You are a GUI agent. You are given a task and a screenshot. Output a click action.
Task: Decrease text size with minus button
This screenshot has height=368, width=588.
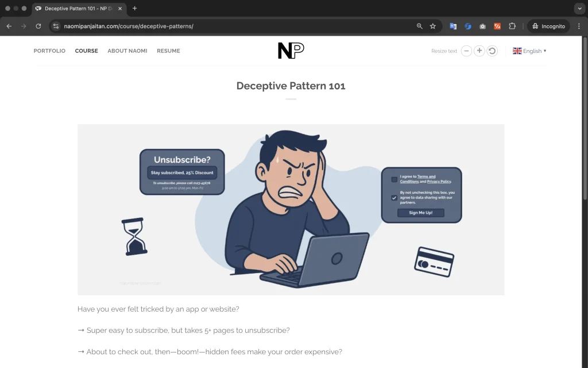(467, 51)
